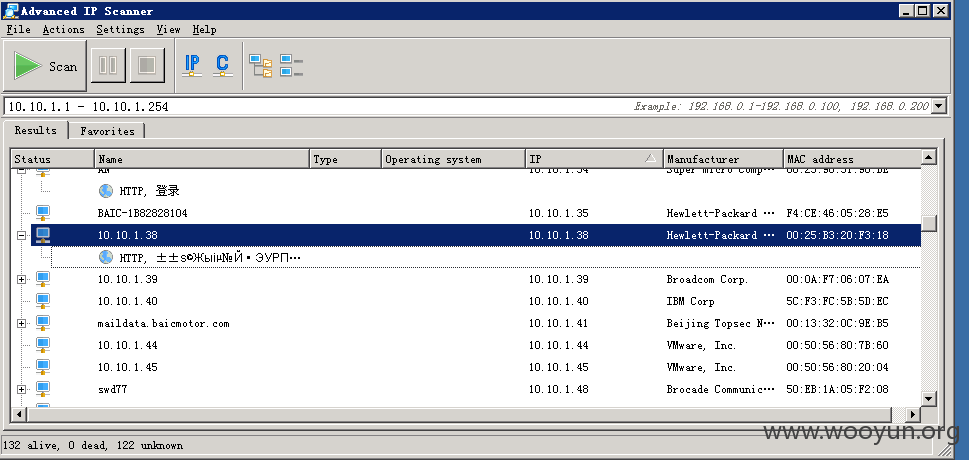Select garbled HTTP entry under 10.10.1.38
Viewport: 969px width, 460px height.
[x=210, y=257]
